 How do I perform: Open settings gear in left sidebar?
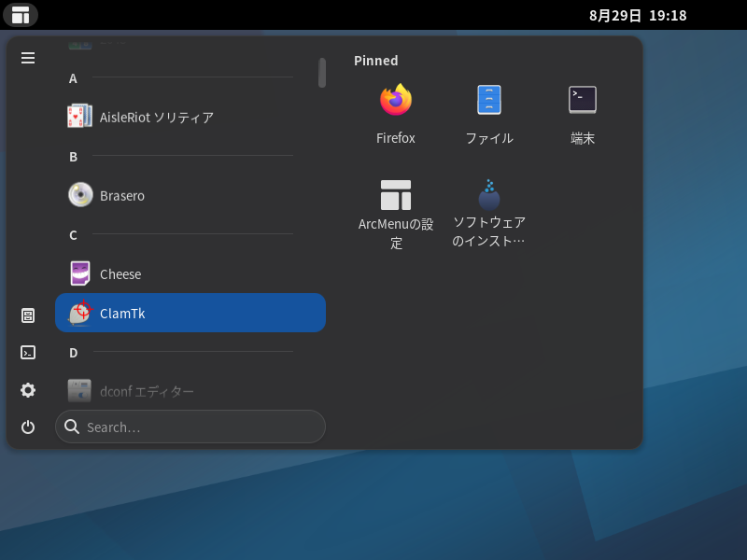[x=28, y=390]
